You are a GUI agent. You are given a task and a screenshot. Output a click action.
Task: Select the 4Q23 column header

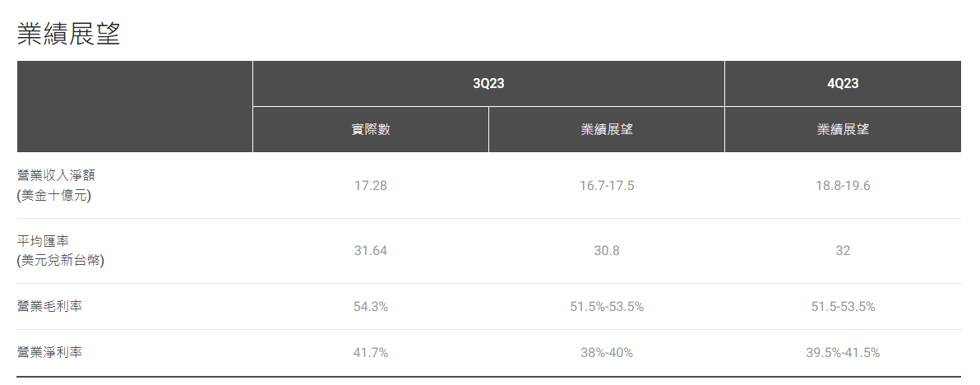click(x=843, y=83)
